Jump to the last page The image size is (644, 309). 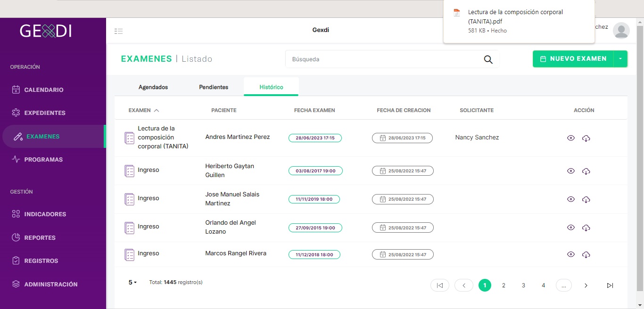(x=610, y=285)
